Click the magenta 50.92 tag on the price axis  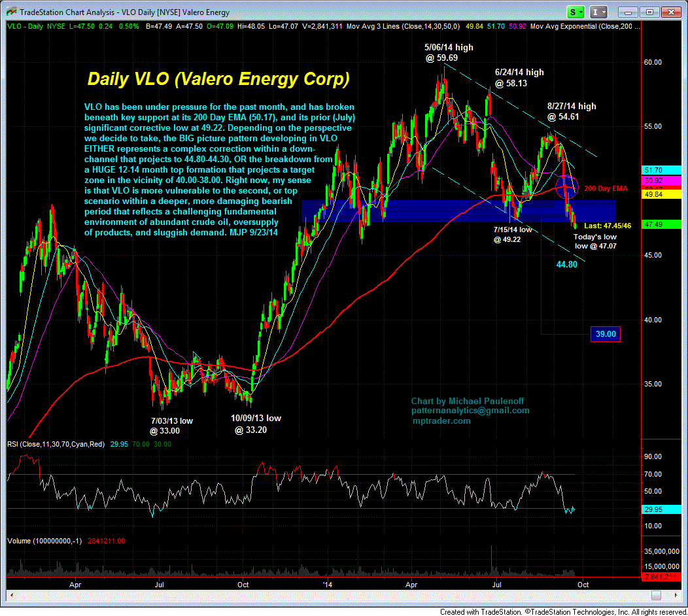click(x=662, y=180)
